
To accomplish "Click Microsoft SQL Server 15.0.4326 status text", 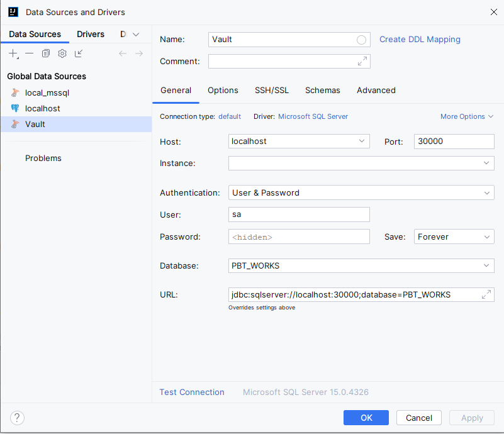I will click(306, 392).
